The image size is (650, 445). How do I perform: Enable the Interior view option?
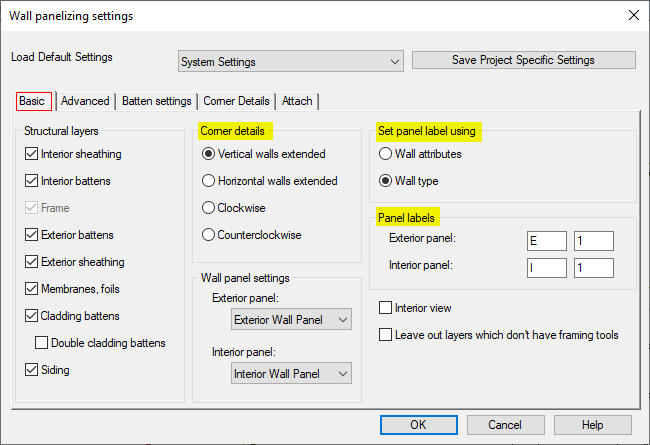pyautogui.click(x=386, y=308)
